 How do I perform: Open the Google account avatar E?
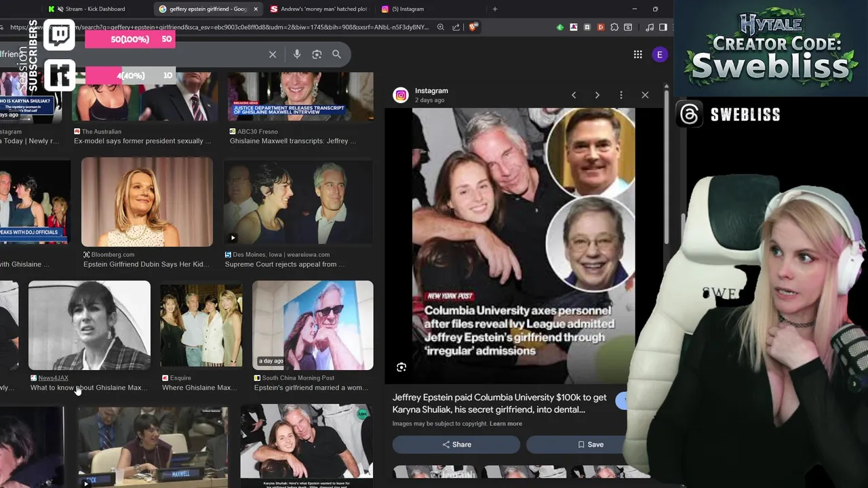pyautogui.click(x=660, y=54)
